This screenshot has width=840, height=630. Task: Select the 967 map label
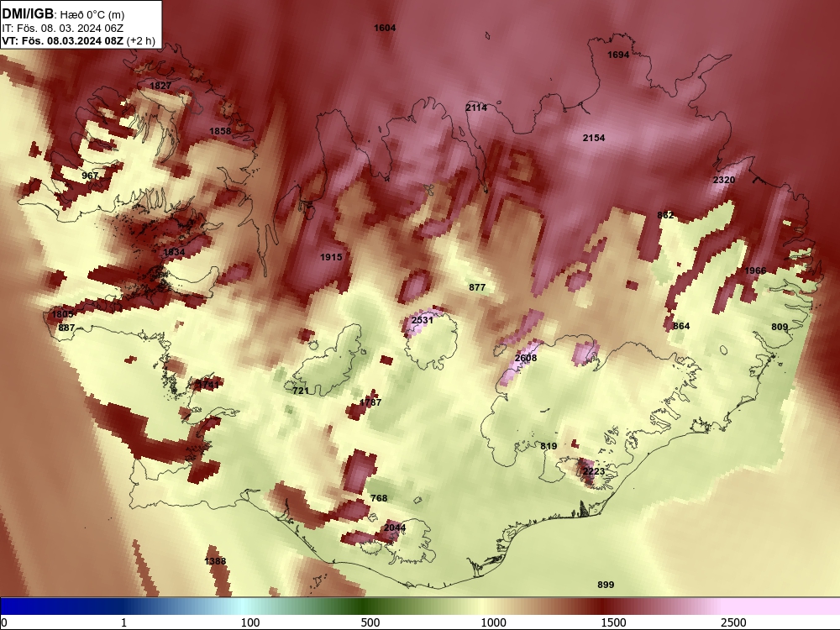pyautogui.click(x=90, y=176)
